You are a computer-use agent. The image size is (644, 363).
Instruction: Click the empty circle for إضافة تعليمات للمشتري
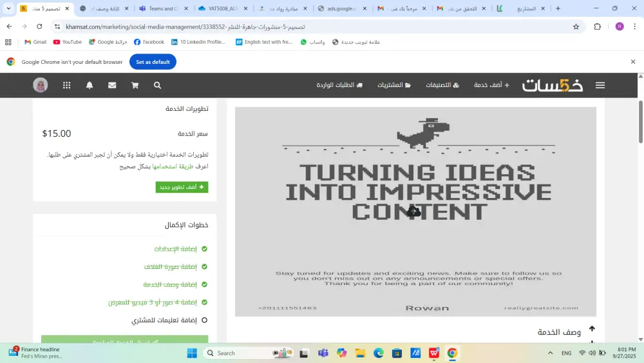(x=205, y=320)
